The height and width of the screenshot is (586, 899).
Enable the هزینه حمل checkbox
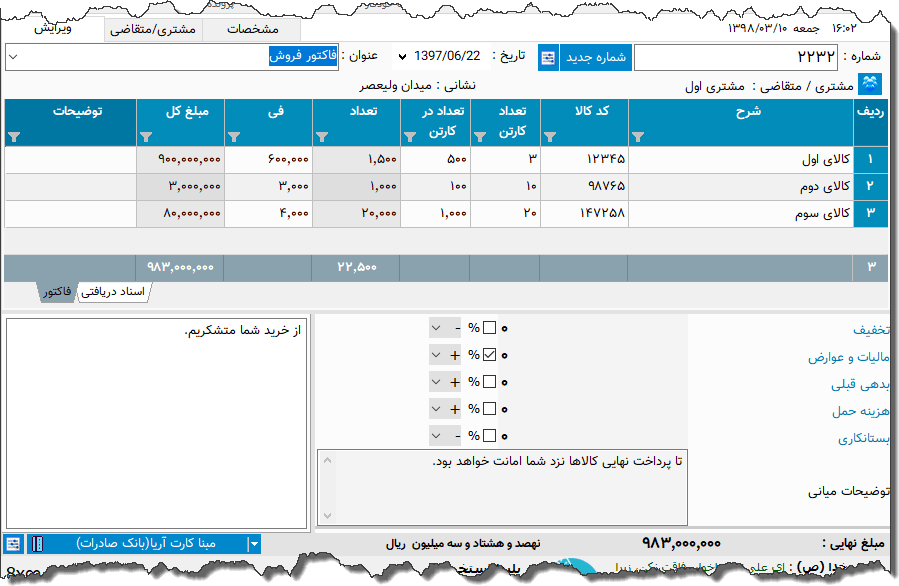489,408
